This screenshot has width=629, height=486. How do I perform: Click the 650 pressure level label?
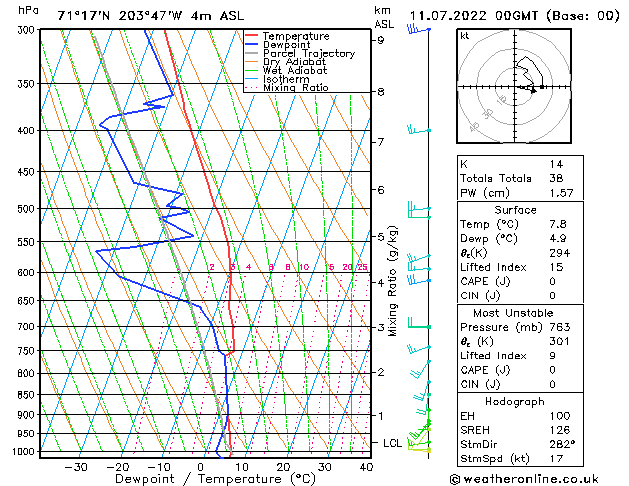[27, 301]
